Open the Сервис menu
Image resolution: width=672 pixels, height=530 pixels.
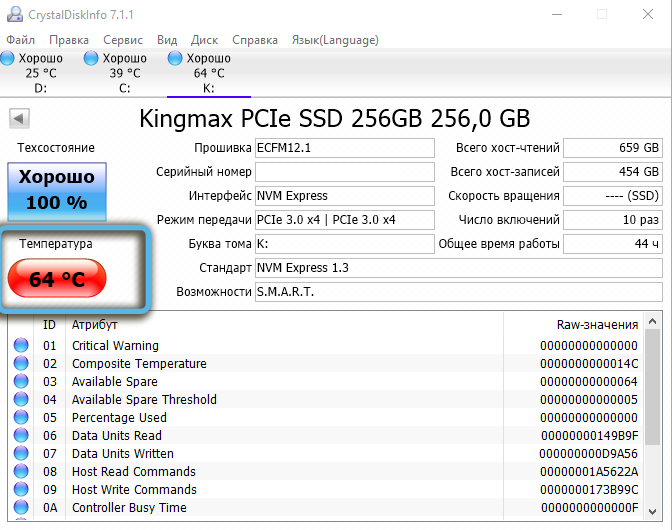(x=122, y=40)
